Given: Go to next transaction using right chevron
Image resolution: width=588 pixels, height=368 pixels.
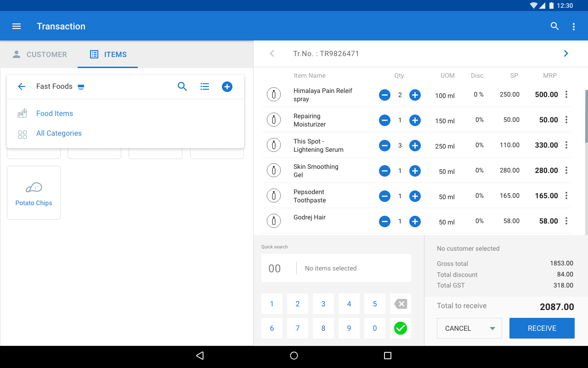Looking at the screenshot, I should pos(566,53).
